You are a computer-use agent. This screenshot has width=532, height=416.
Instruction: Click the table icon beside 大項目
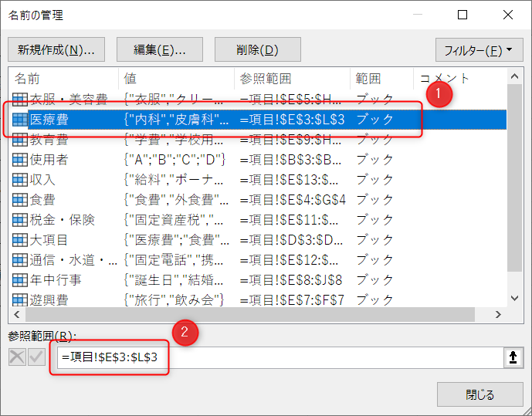click(x=20, y=240)
